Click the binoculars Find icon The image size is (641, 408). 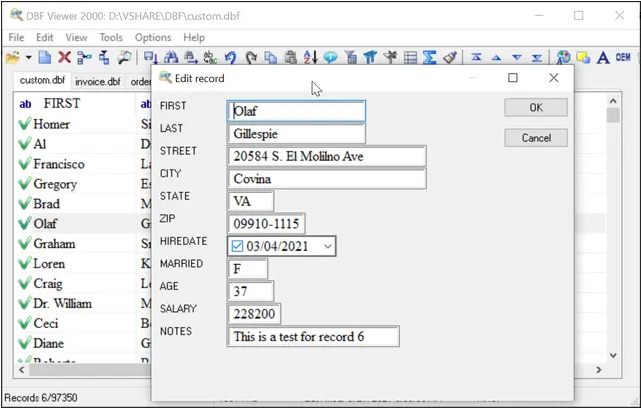point(171,57)
